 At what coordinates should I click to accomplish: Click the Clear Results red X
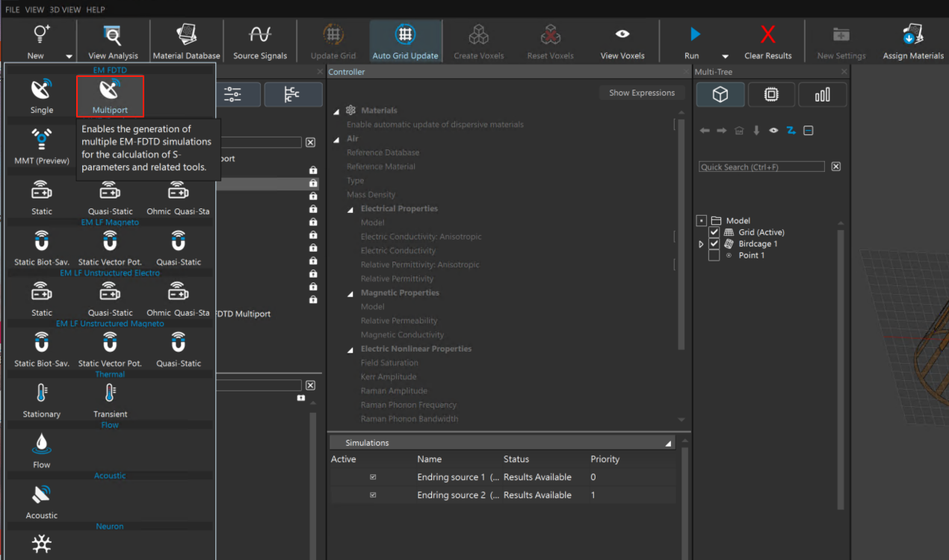tap(768, 35)
